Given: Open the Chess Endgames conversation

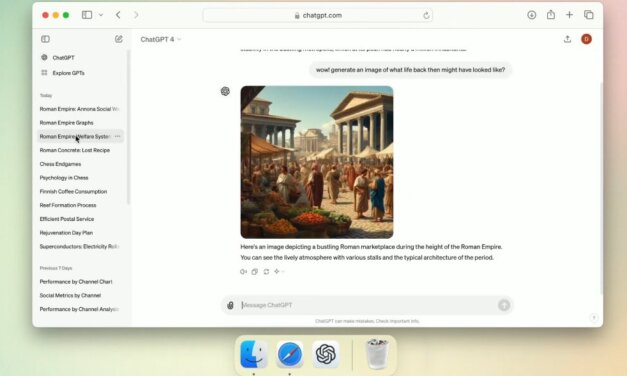Looking at the screenshot, I should click(60, 164).
